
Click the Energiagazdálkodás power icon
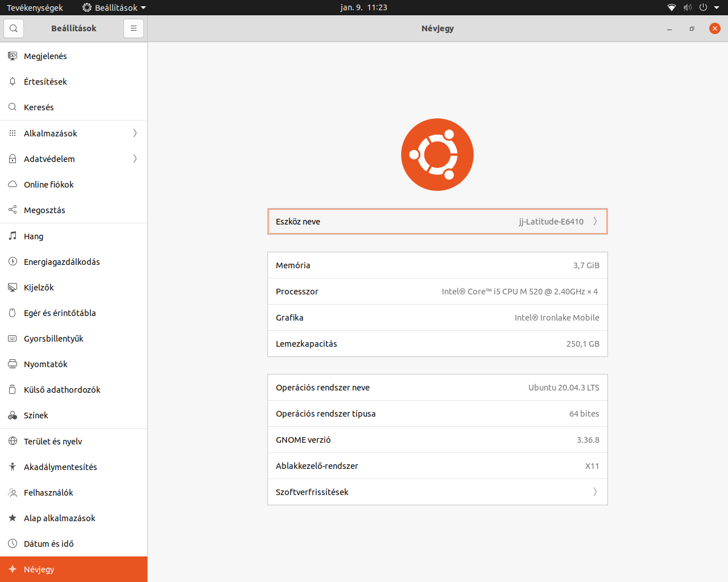13,261
